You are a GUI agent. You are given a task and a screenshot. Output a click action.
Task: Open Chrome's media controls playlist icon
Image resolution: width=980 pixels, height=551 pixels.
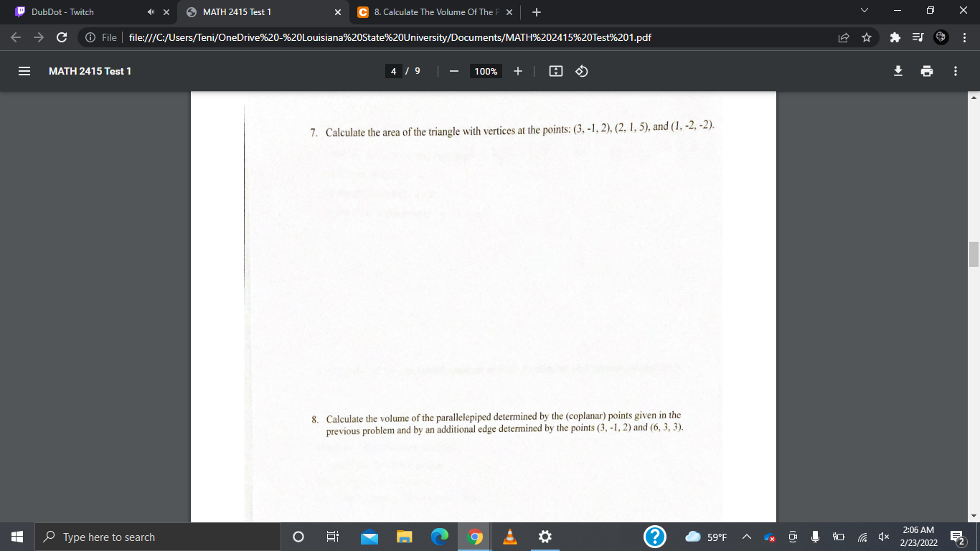click(x=918, y=37)
